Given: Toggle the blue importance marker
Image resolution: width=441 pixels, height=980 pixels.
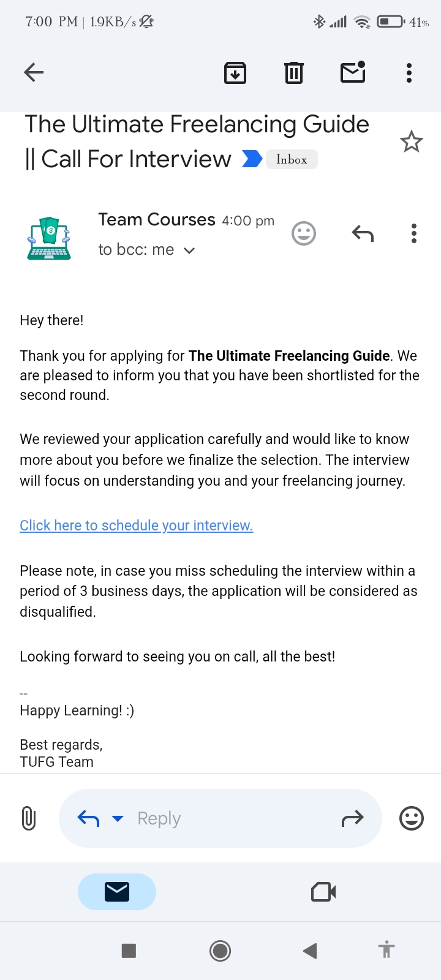Looking at the screenshot, I should coord(252,159).
